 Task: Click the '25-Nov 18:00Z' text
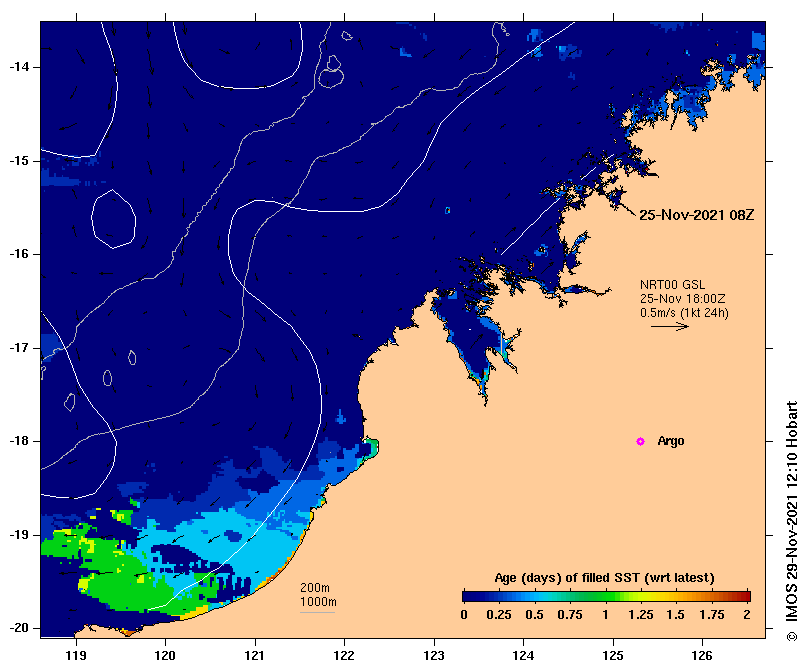[x=683, y=298]
